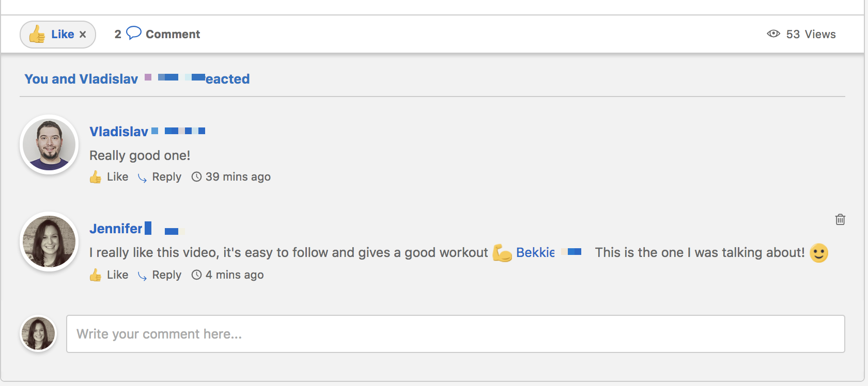Image resolution: width=868 pixels, height=386 pixels.
Task: Click the eye icon beside 53 Views
Action: coord(773,34)
